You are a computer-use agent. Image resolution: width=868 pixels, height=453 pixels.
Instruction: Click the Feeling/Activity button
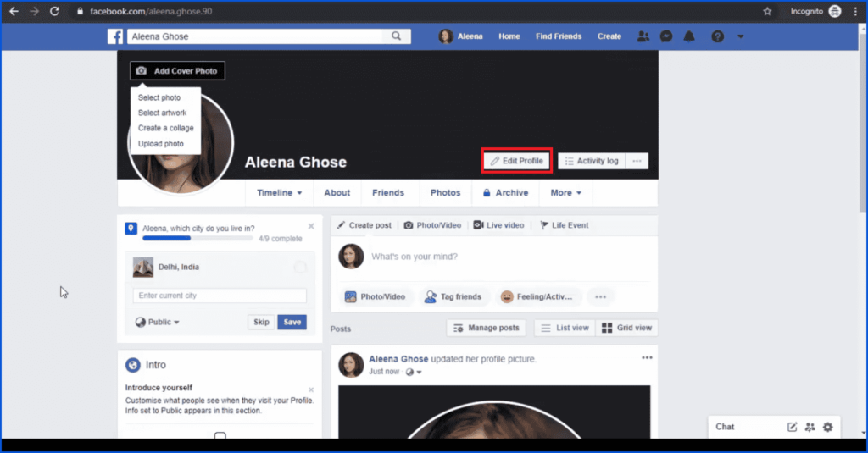click(537, 297)
